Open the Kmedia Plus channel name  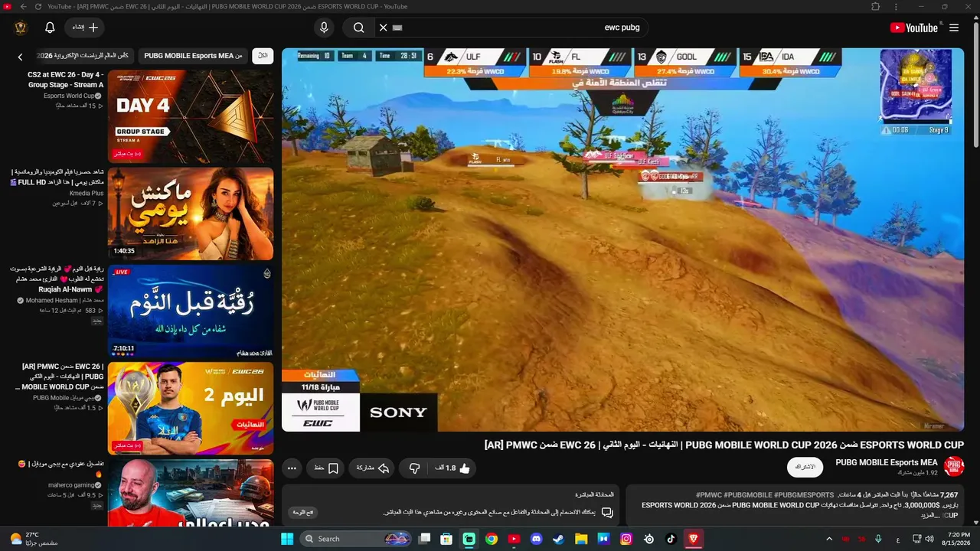click(x=87, y=194)
